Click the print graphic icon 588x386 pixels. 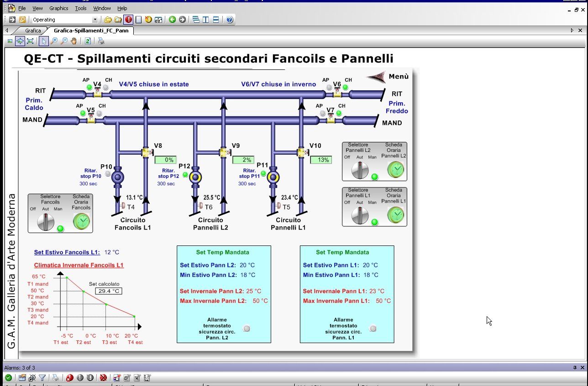coord(101,41)
